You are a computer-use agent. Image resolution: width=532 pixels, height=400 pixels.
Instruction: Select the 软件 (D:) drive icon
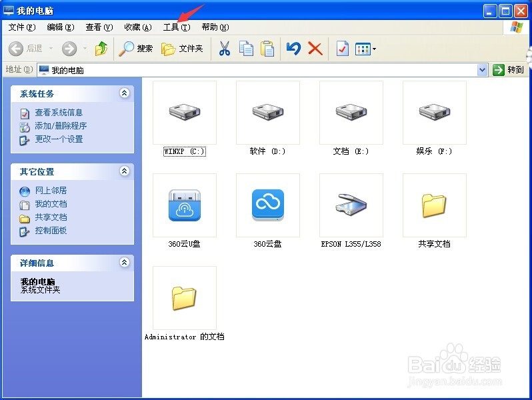(x=268, y=112)
